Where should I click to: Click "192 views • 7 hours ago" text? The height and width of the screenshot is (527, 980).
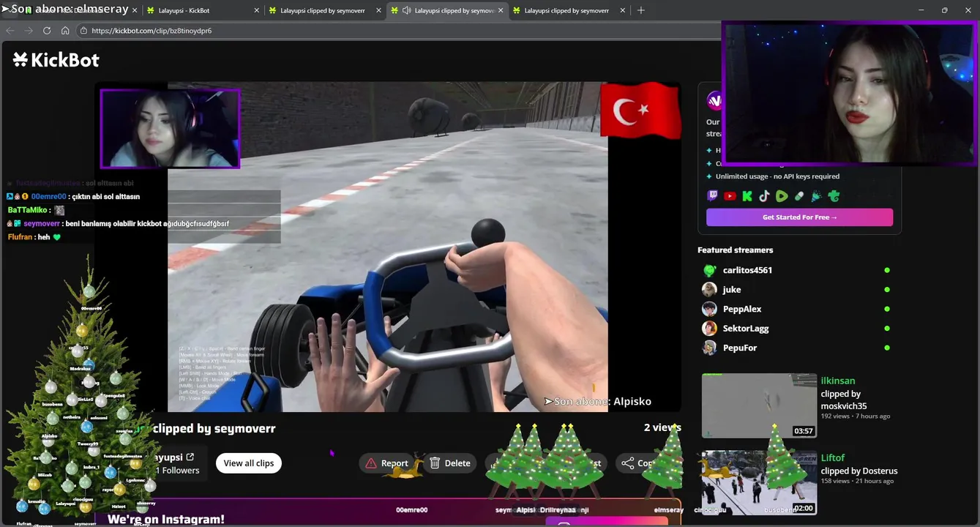click(856, 416)
